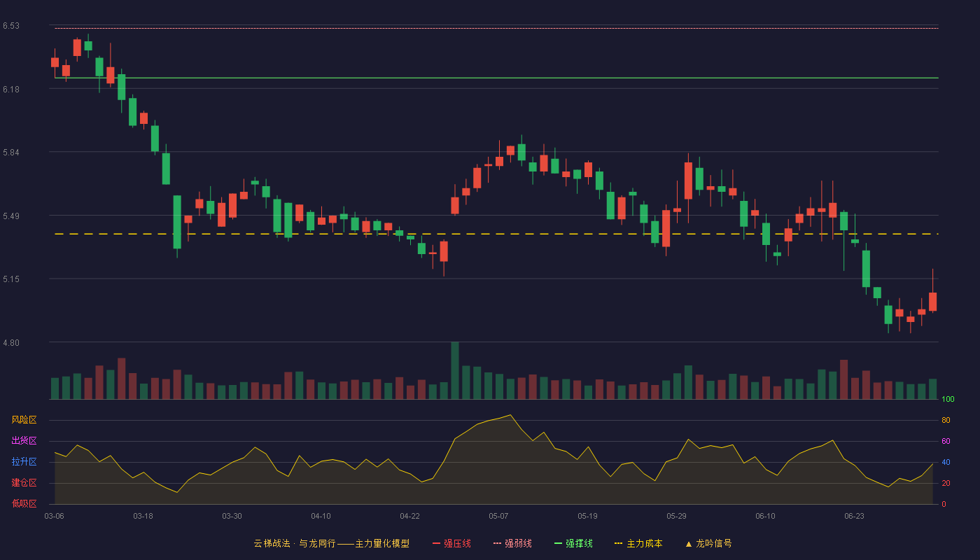This screenshot has height=560, width=980.
Task: Toggle the 主力成本 legend entry
Action: pyautogui.click(x=638, y=543)
